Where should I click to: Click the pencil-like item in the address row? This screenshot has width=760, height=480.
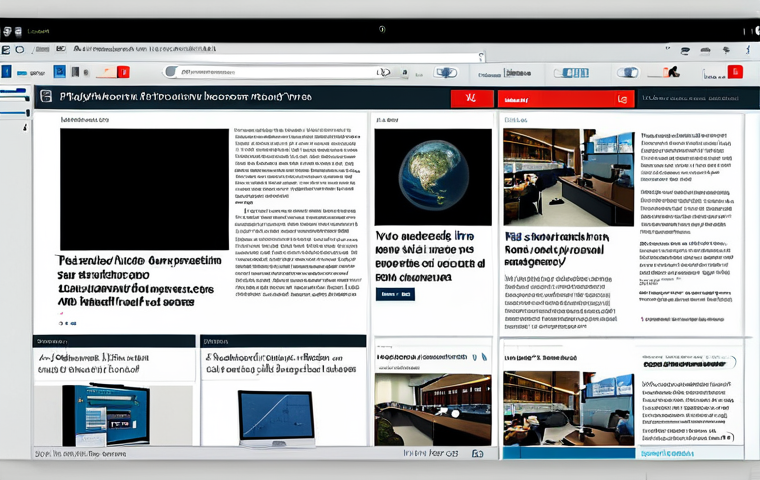click(x=42, y=49)
